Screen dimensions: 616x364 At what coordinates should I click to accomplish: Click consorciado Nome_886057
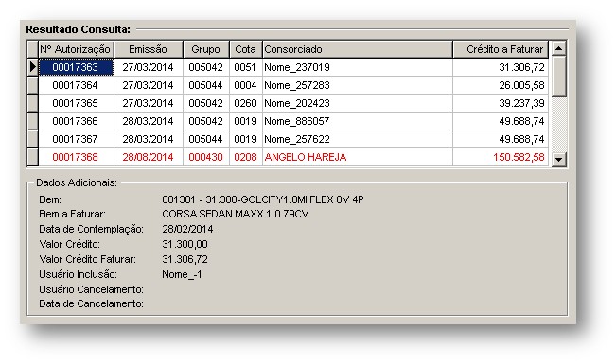(358, 121)
